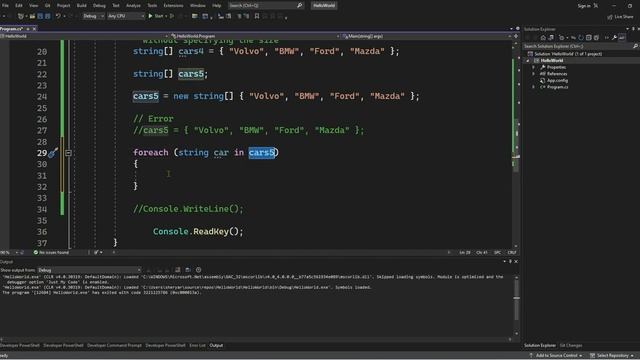Image resolution: width=640 pixels, height=360 pixels.
Task: Open the Tools menu
Action: pos(152,5)
